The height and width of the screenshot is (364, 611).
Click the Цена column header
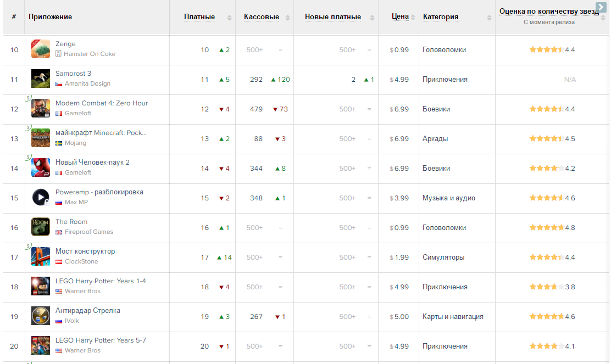[400, 16]
